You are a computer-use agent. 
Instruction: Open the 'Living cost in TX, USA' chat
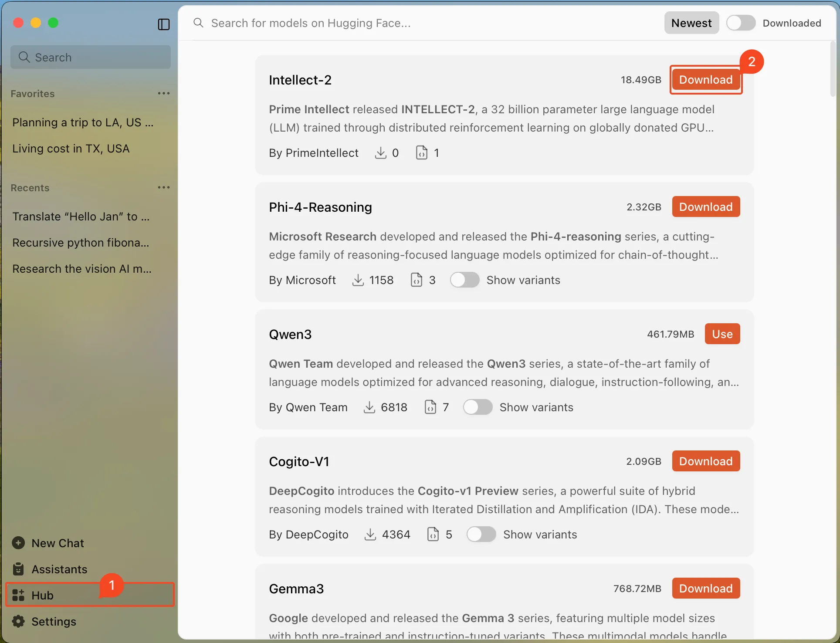pos(71,149)
